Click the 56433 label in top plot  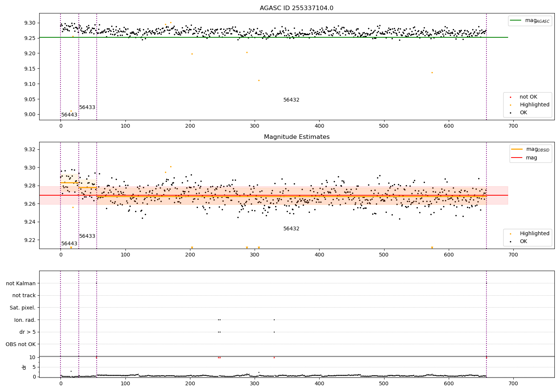pos(87,108)
